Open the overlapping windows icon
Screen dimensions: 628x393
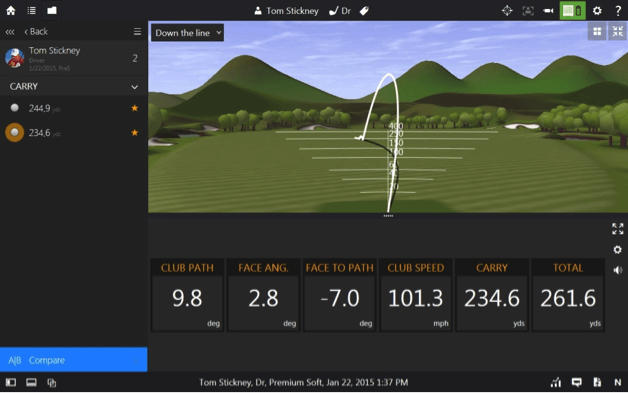click(x=52, y=383)
